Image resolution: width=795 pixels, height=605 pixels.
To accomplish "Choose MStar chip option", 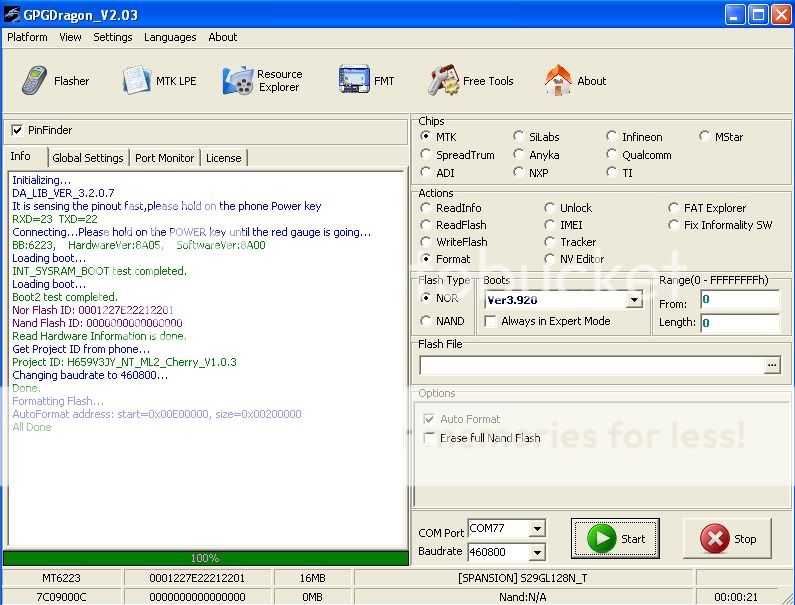I will pyautogui.click(x=704, y=136).
